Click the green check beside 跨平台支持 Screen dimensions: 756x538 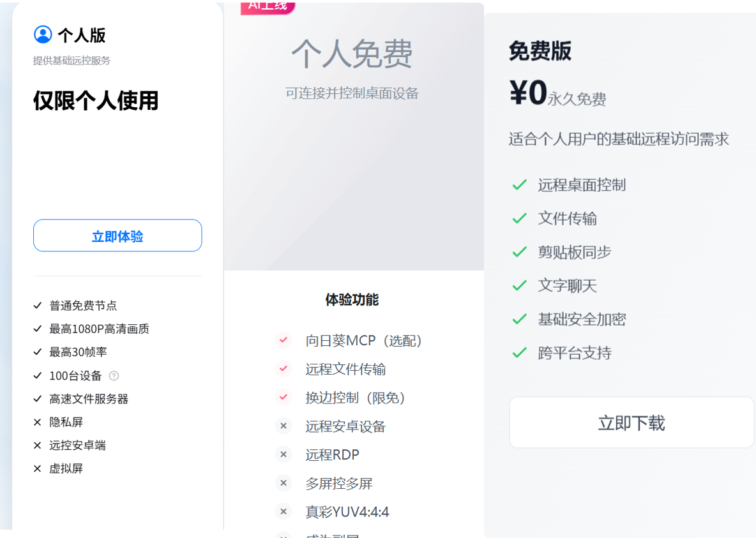[x=519, y=353]
